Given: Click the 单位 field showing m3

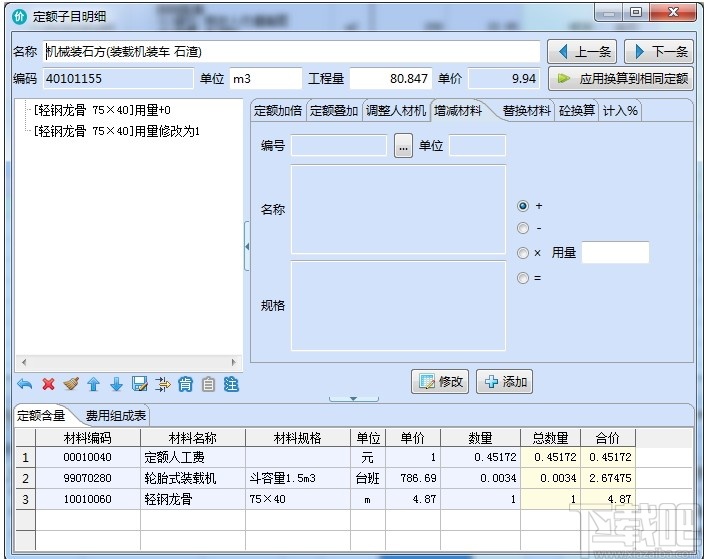Looking at the screenshot, I should (x=266, y=79).
